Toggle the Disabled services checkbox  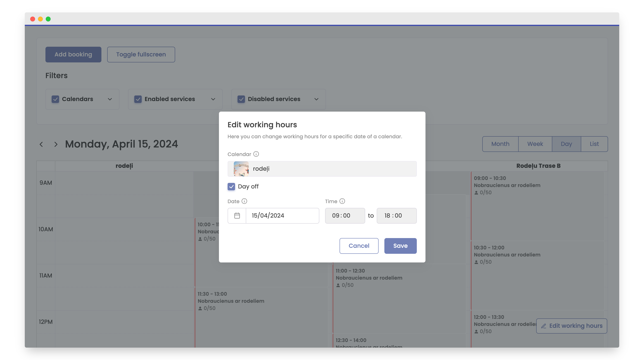click(x=241, y=99)
